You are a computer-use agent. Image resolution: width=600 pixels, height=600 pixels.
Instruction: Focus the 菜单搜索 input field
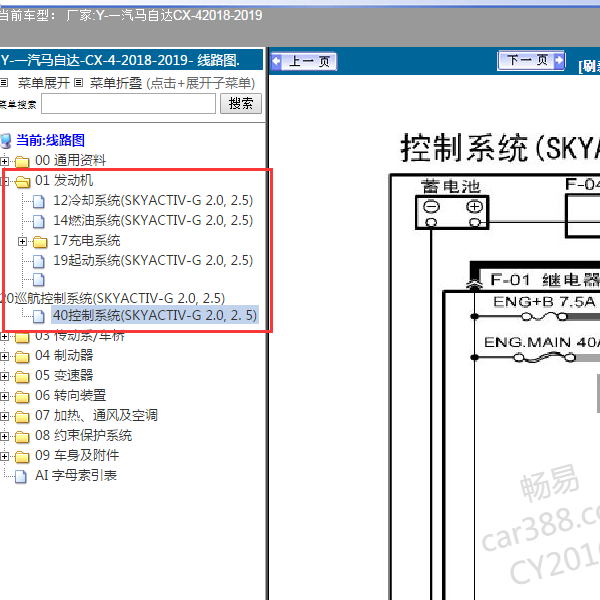pos(129,104)
